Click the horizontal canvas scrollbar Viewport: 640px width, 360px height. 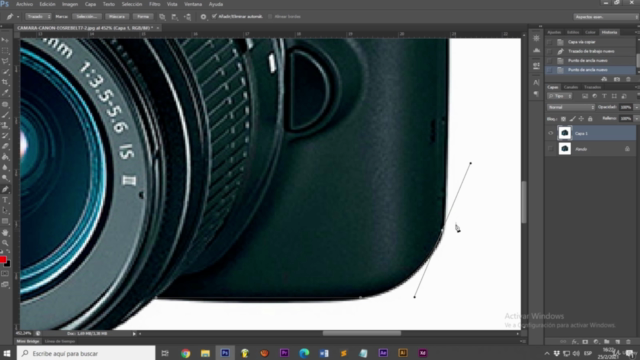361,333
